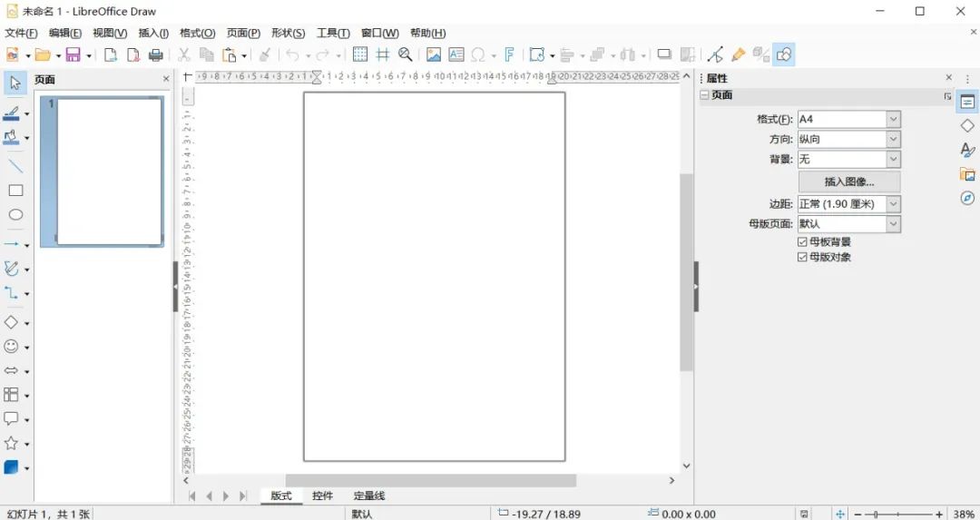Open the 格式 A4 dropdown

[893, 119]
